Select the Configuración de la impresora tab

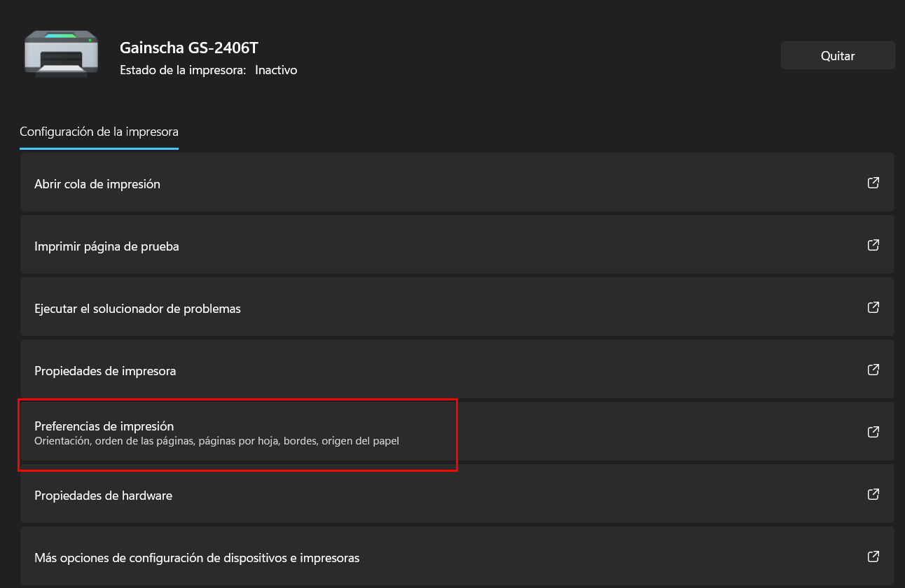(x=99, y=132)
